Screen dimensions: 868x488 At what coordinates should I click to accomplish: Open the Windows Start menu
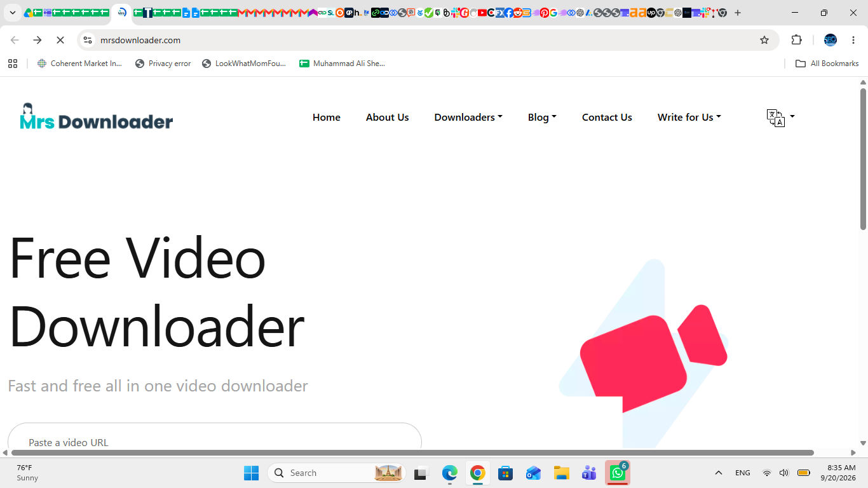[252, 473]
